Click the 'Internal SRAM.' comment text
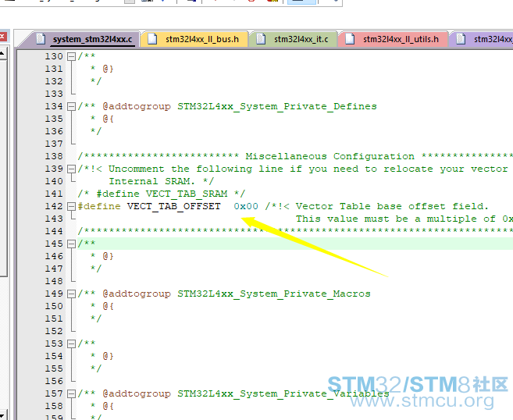 coord(152,182)
